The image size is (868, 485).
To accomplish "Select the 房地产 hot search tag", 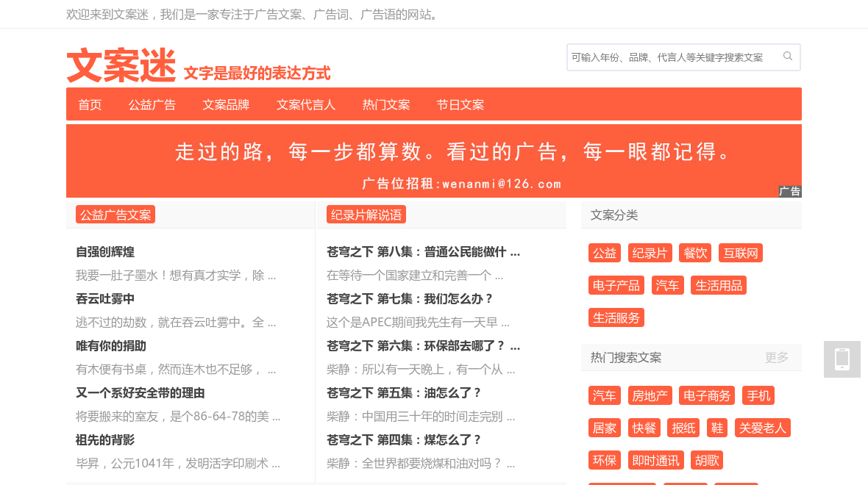I will tap(650, 395).
